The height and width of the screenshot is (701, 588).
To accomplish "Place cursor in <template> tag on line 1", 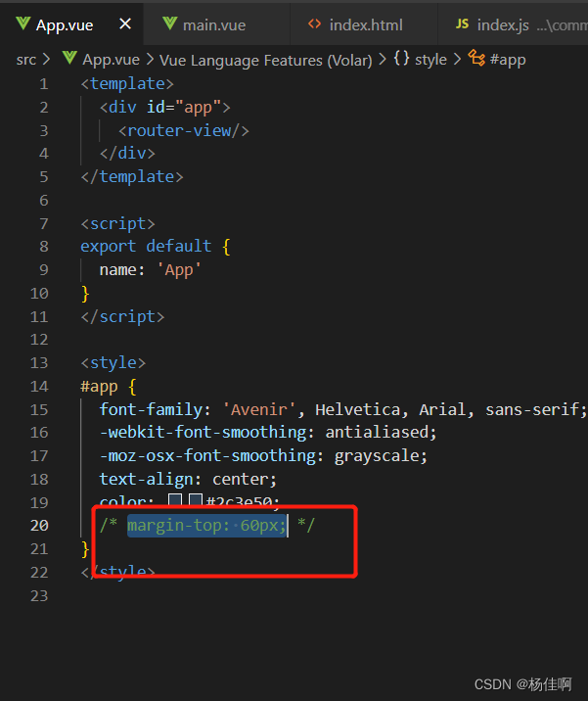I will (127, 84).
